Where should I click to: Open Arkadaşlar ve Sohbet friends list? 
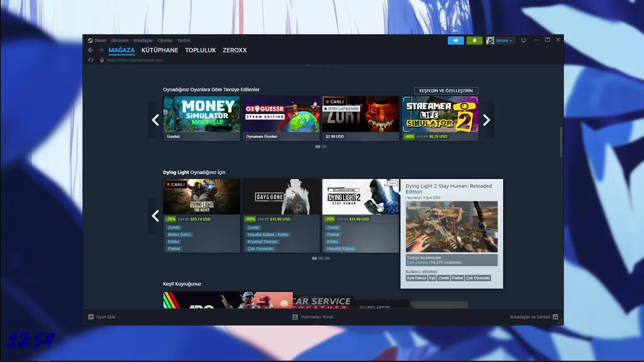tap(534, 317)
